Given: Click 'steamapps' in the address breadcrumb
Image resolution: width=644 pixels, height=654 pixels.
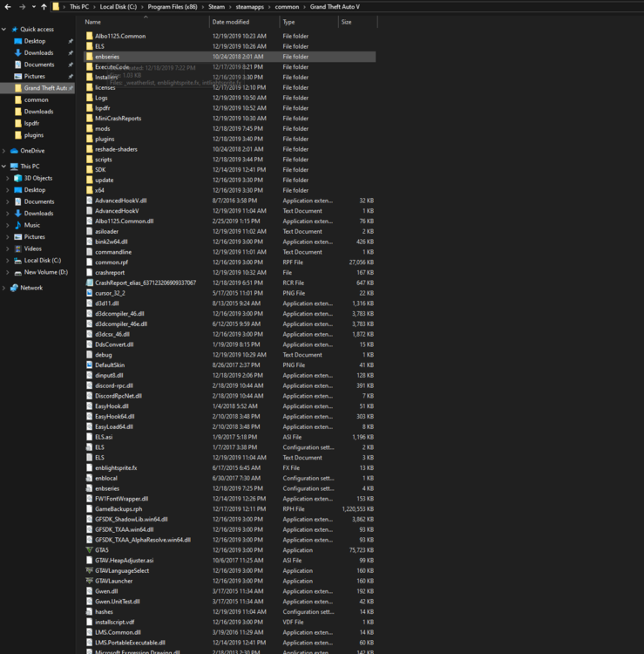Looking at the screenshot, I should (x=250, y=7).
